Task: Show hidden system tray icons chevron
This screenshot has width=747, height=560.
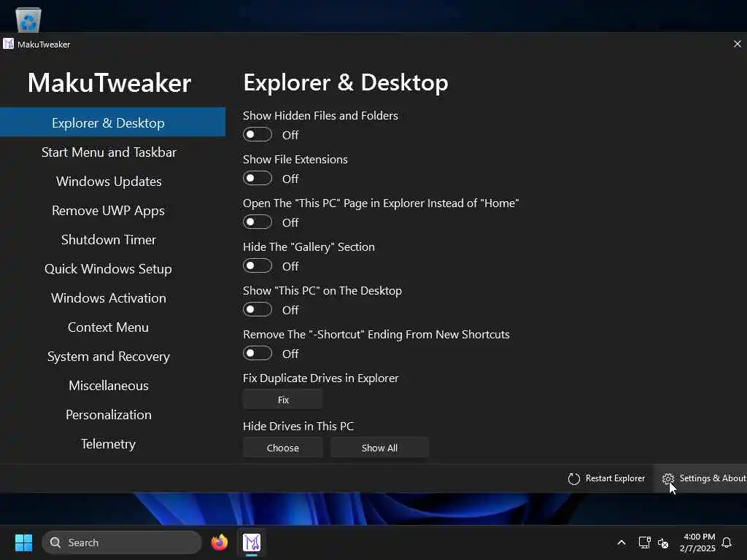Action: point(622,542)
